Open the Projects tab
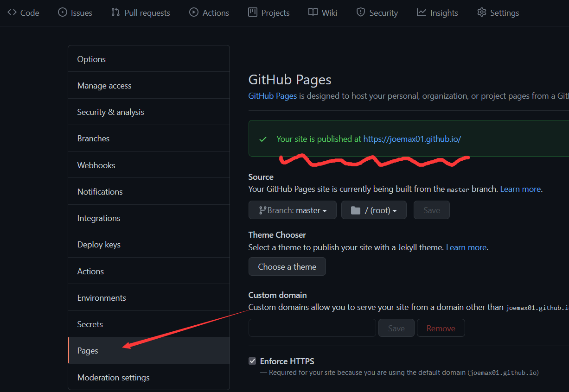Screen dimensions: 569x392 tap(269, 13)
